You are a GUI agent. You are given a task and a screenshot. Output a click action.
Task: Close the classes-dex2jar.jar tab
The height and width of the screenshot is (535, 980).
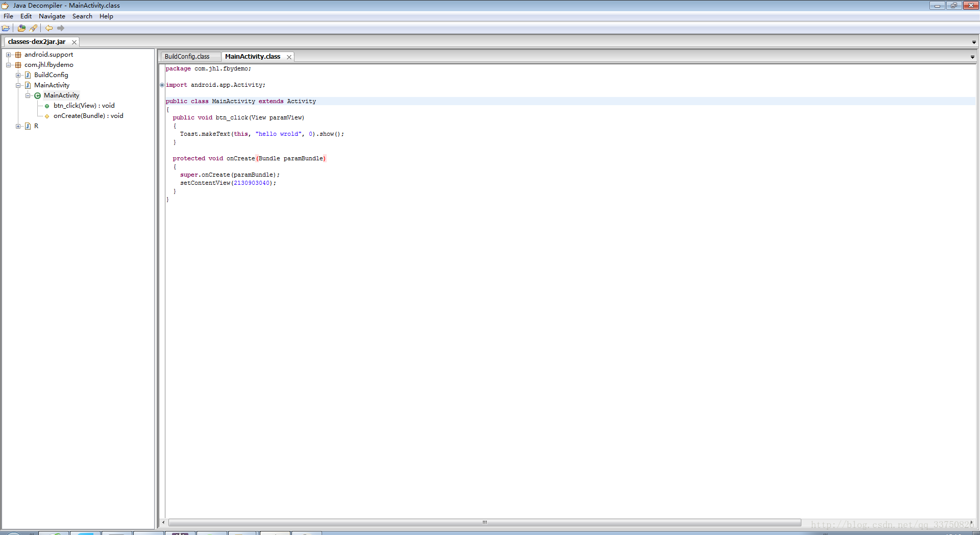[74, 42]
